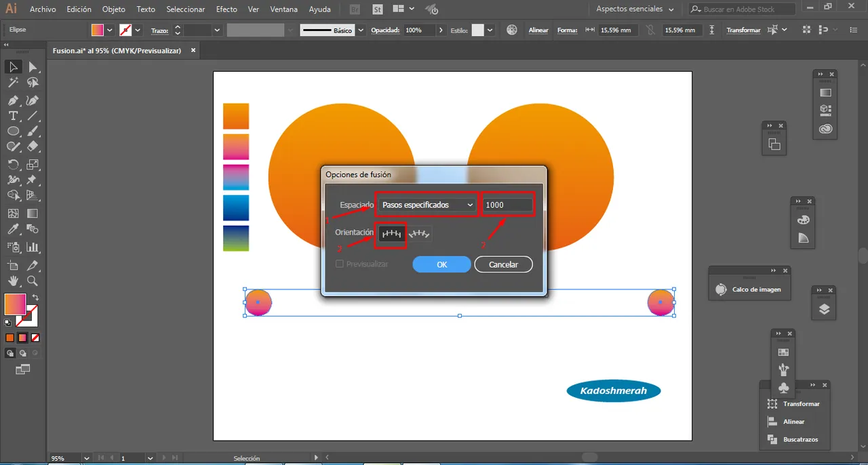The image size is (868, 465).
Task: Choose the Hand tool
Action: coord(13,281)
